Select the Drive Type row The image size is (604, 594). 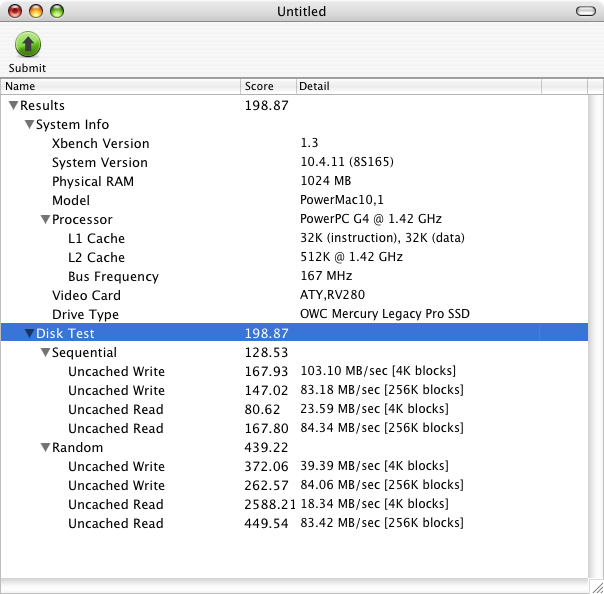(86, 315)
